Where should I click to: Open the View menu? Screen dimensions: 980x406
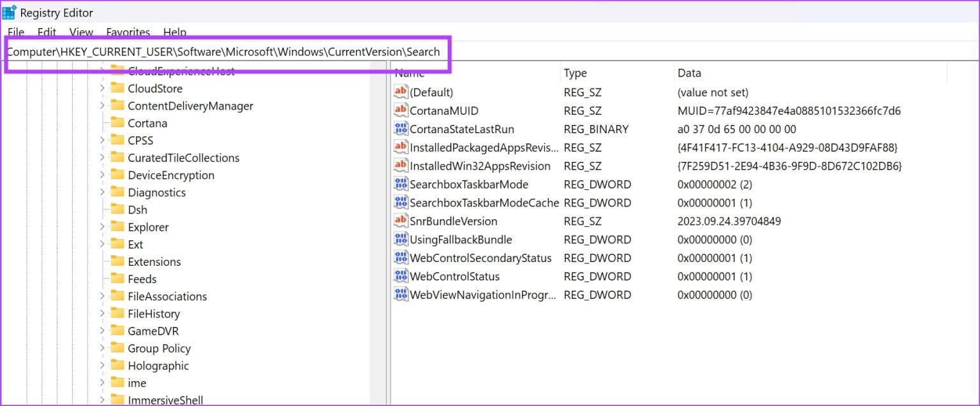tap(81, 32)
